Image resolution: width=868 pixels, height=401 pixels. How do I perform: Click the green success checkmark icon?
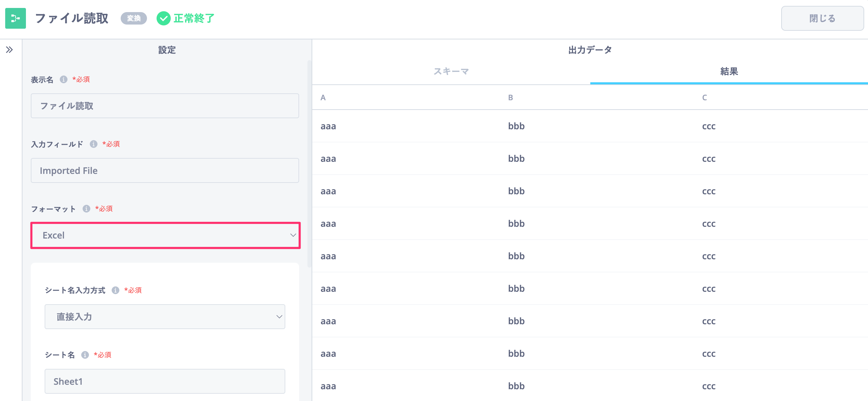click(x=164, y=18)
